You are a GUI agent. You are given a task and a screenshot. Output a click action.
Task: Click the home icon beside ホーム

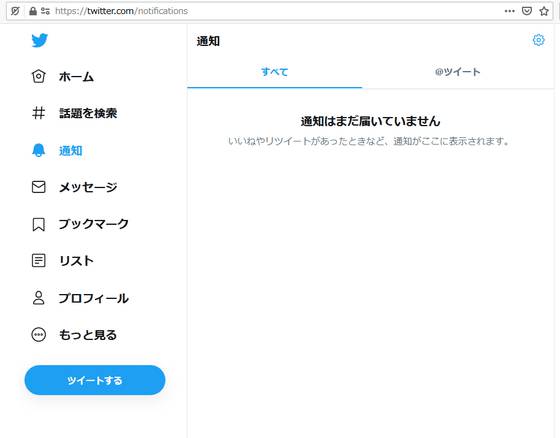pos(39,76)
